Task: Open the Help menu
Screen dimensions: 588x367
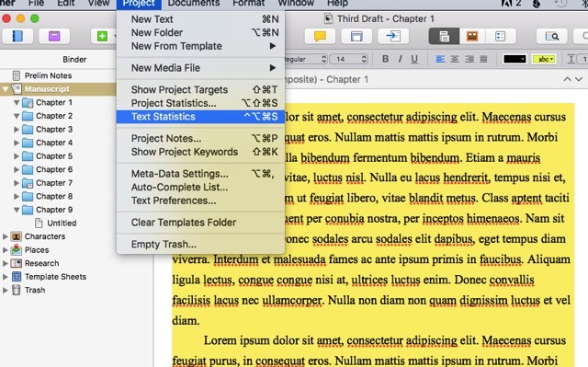Action: coord(337,4)
